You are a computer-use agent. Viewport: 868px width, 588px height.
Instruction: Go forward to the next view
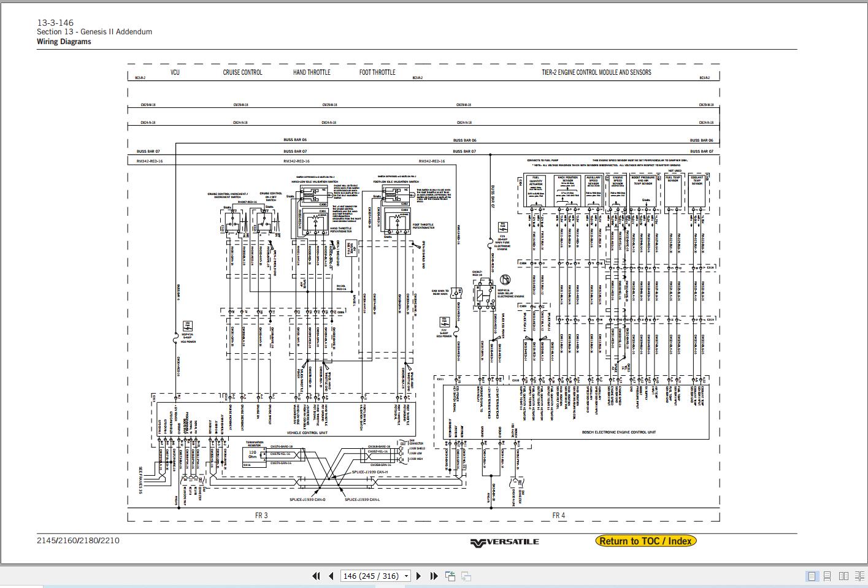pos(466,576)
